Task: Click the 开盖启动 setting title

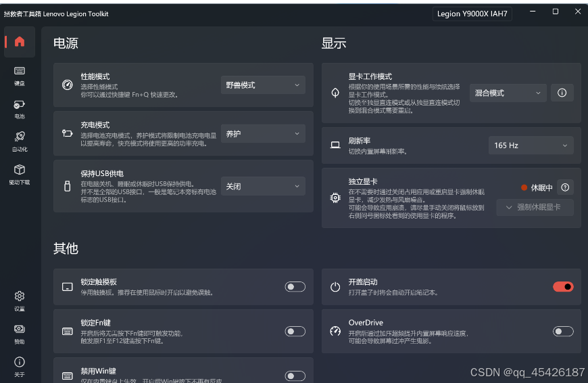Action: [x=363, y=281]
